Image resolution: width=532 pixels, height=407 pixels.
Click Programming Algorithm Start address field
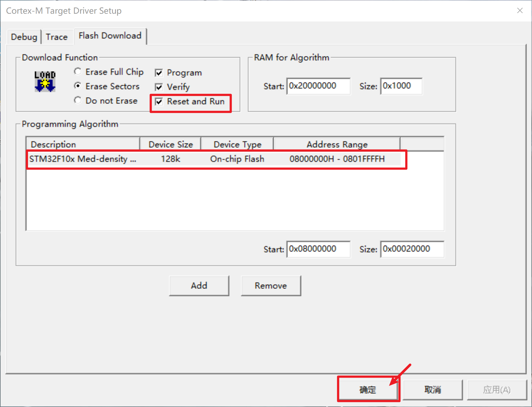coord(318,249)
